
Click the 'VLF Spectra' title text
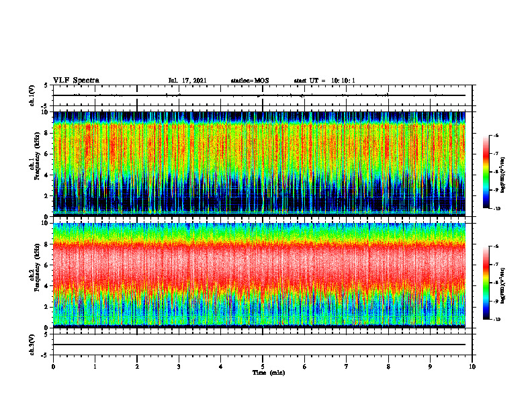[76, 81]
